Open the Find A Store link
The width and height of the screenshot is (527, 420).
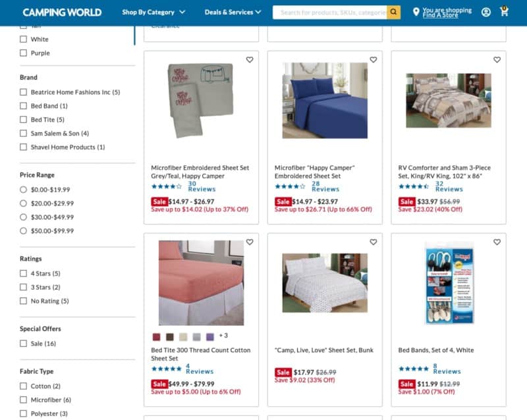click(440, 15)
